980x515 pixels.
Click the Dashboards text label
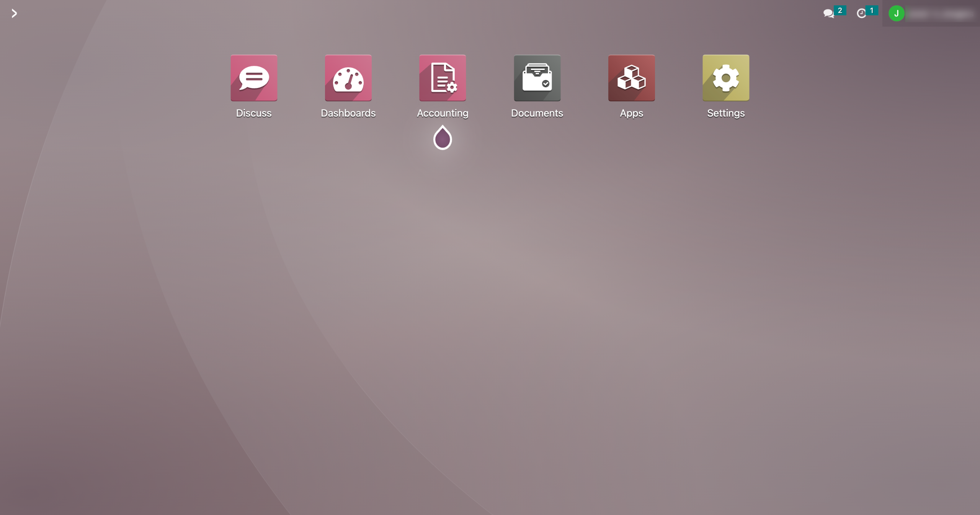point(348,113)
